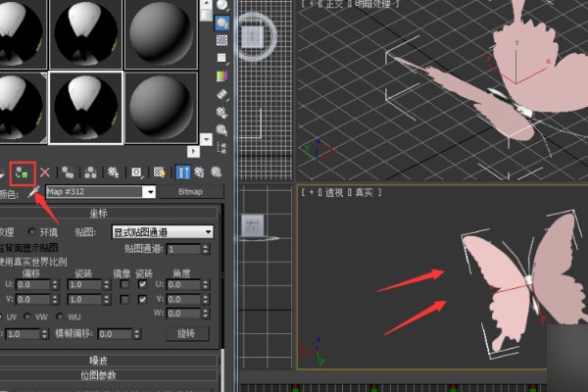Click Assign Material to Selection icon
588x392 pixels.
click(23, 173)
